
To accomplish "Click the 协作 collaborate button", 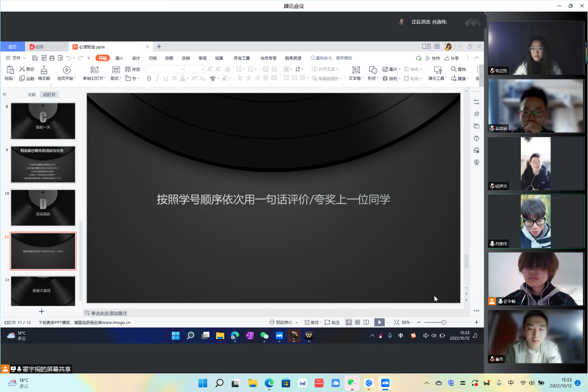I will click(432, 58).
